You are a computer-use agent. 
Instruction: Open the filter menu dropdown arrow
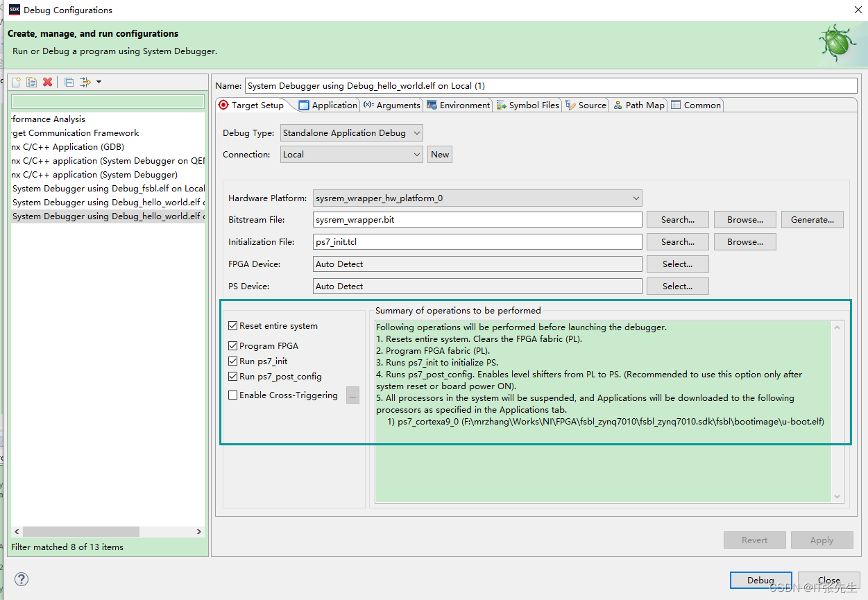99,83
